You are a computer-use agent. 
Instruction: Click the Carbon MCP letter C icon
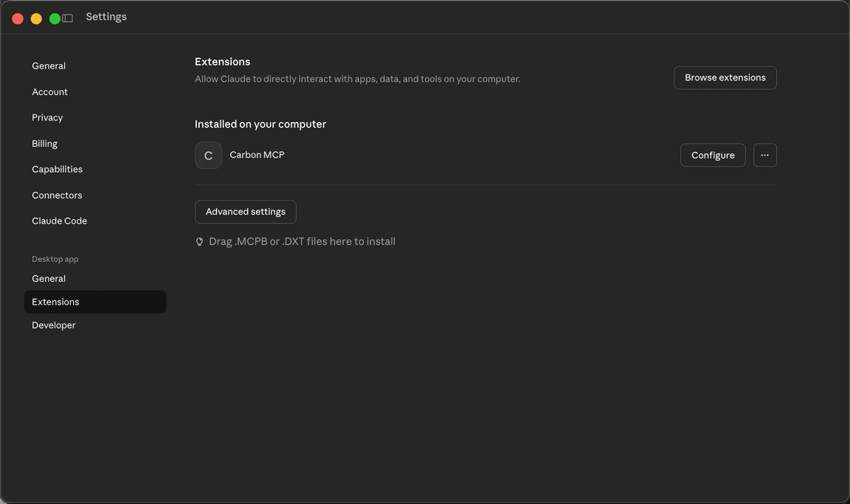point(208,156)
